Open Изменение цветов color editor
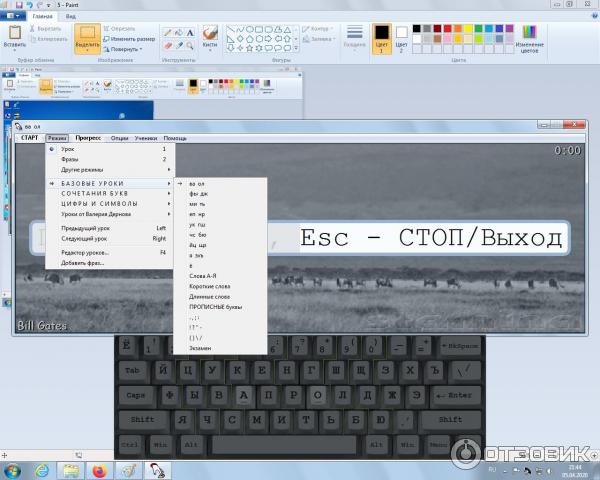600x480 pixels. pos(530,38)
